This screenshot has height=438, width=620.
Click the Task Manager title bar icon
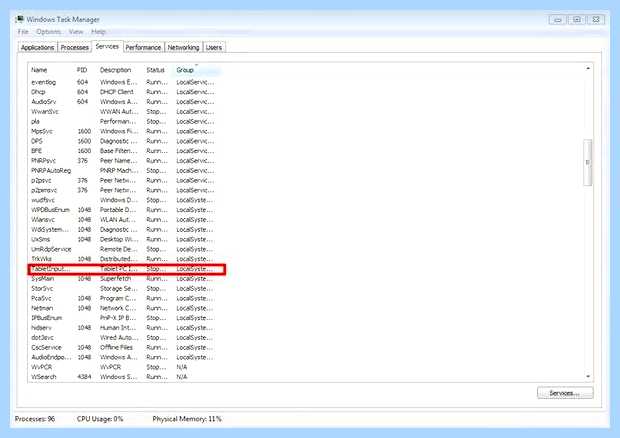coord(19,19)
